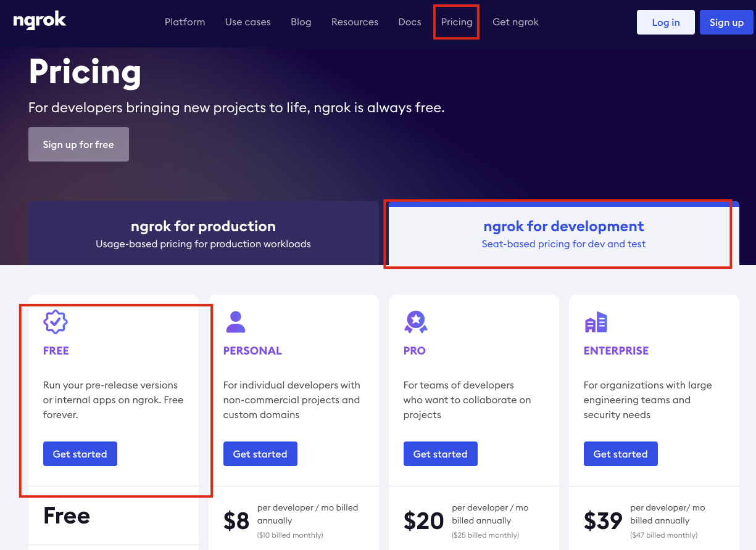Open the Docs link
The width and height of the screenshot is (756, 550).
coord(410,22)
